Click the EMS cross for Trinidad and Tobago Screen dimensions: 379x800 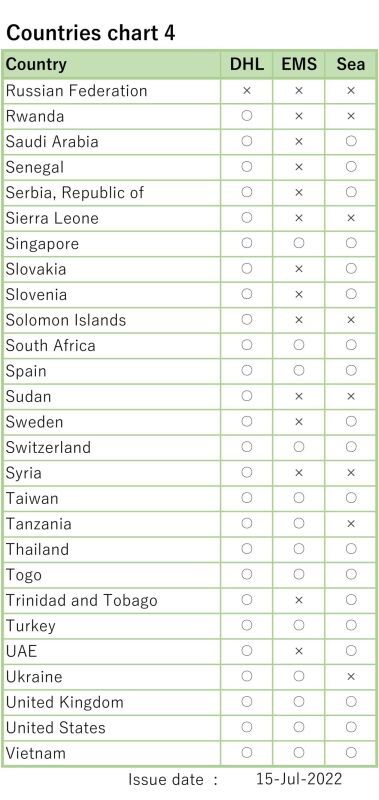click(x=299, y=601)
